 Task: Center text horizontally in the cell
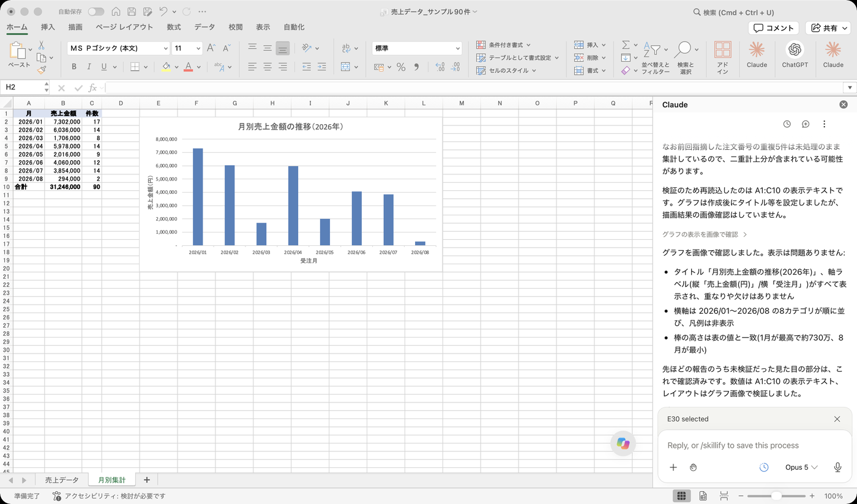coord(268,67)
